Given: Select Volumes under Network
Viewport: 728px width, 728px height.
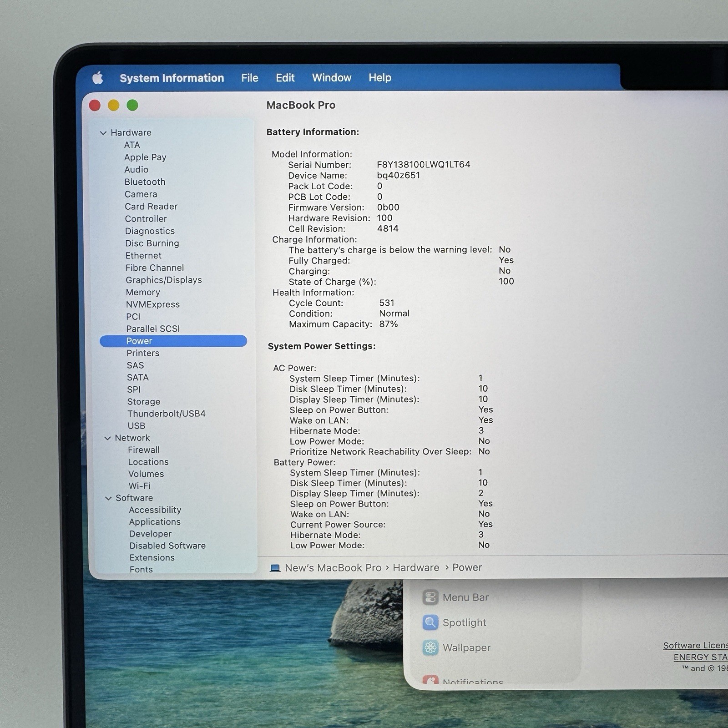Looking at the screenshot, I should click(146, 474).
